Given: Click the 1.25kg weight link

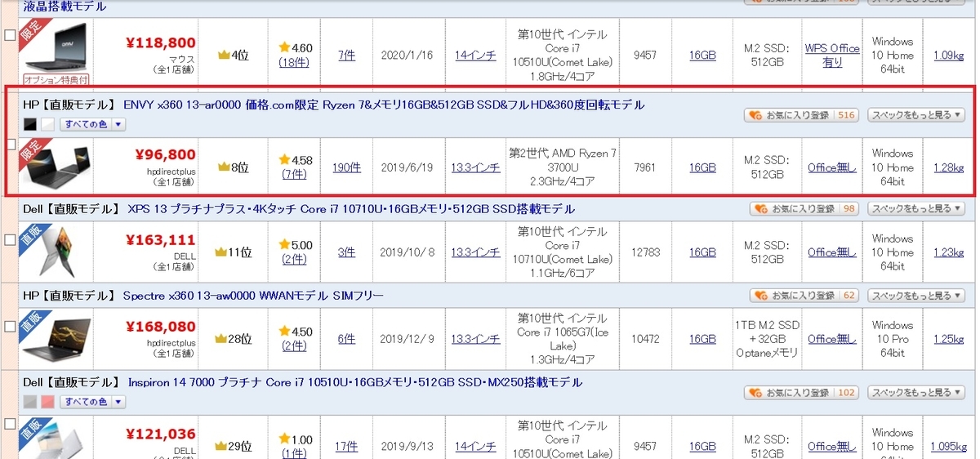Looking at the screenshot, I should pyautogui.click(x=948, y=338).
